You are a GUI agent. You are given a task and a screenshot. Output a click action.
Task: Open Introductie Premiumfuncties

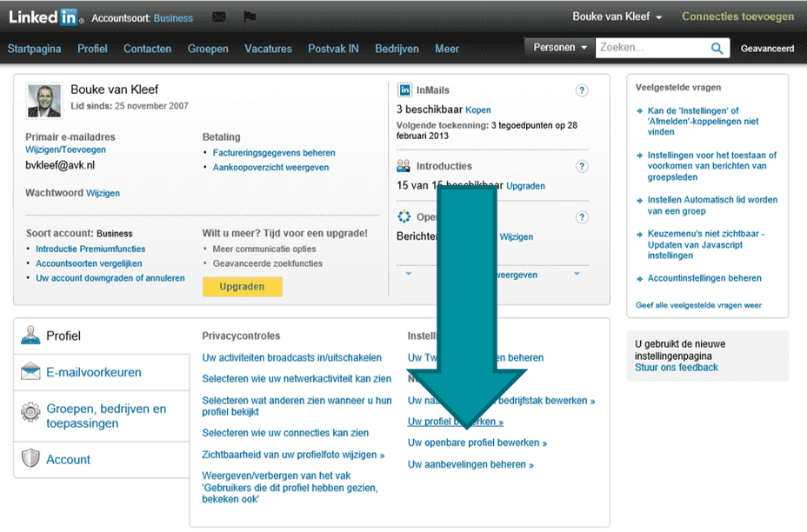(90, 249)
